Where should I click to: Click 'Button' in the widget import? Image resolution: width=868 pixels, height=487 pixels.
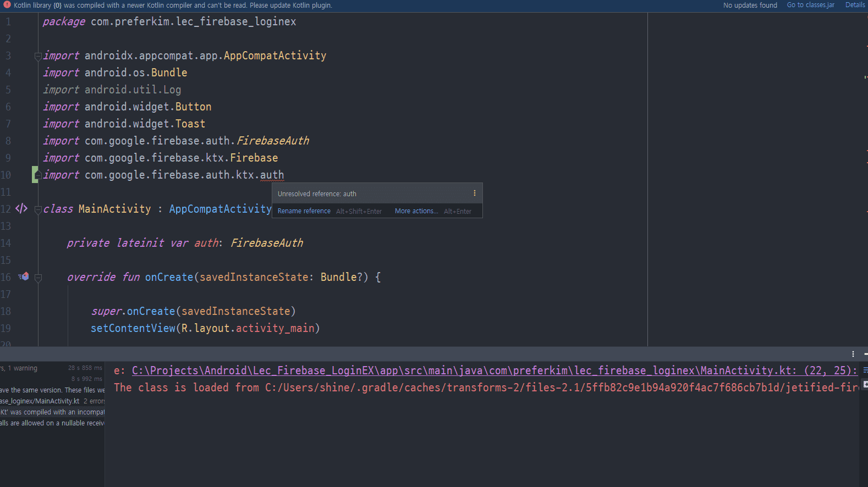(194, 107)
